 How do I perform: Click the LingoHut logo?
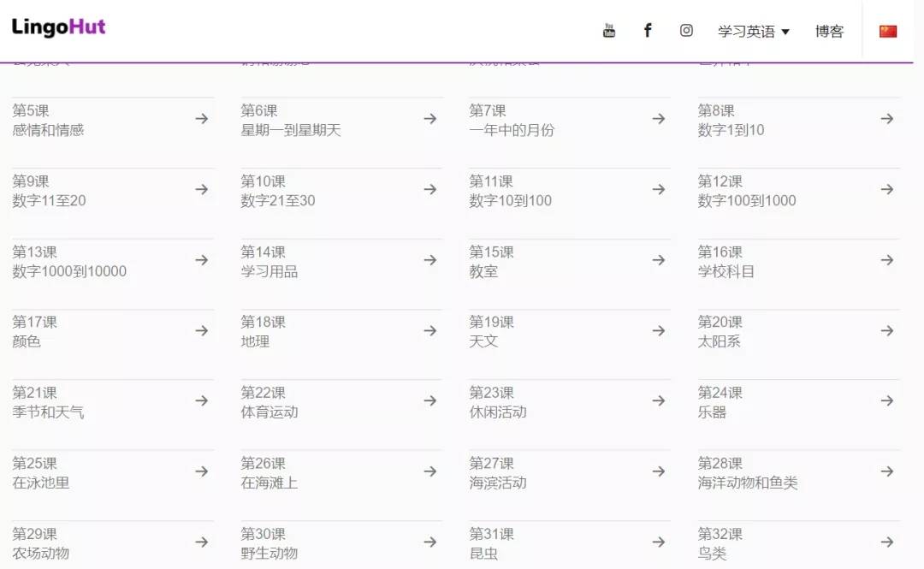(x=57, y=27)
